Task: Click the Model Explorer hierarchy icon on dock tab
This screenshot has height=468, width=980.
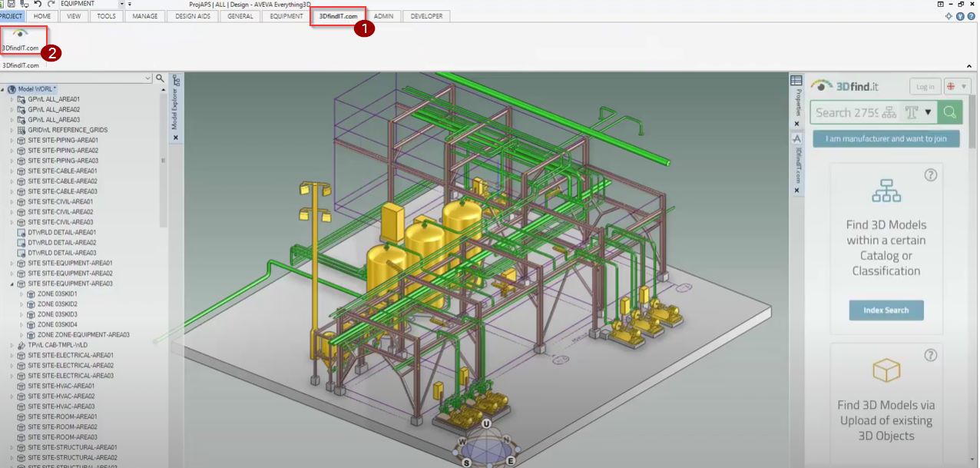Action: coord(176,80)
